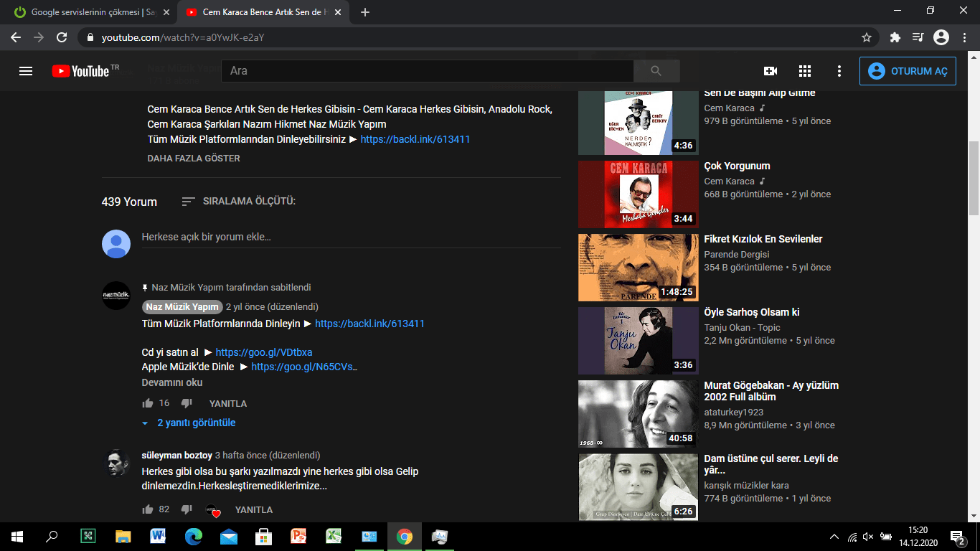The width and height of the screenshot is (980, 551).
Task: Open Chrome's media control icon
Action: coord(918,37)
